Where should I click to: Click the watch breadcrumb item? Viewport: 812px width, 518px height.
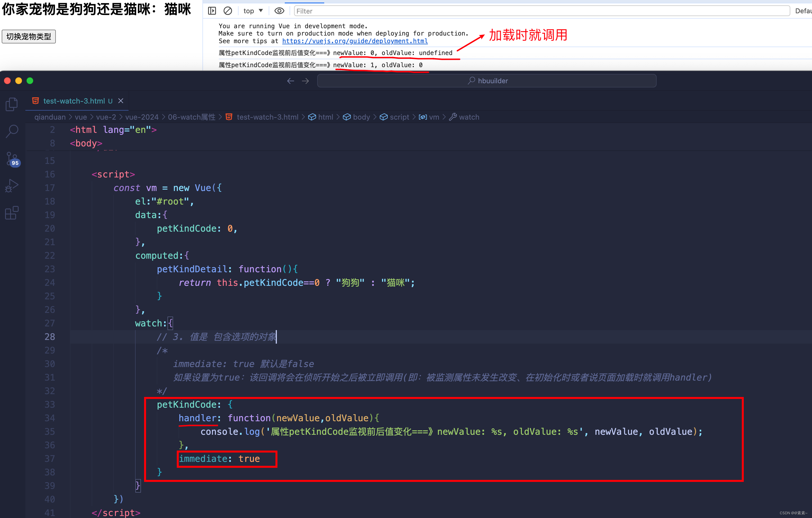469,117
